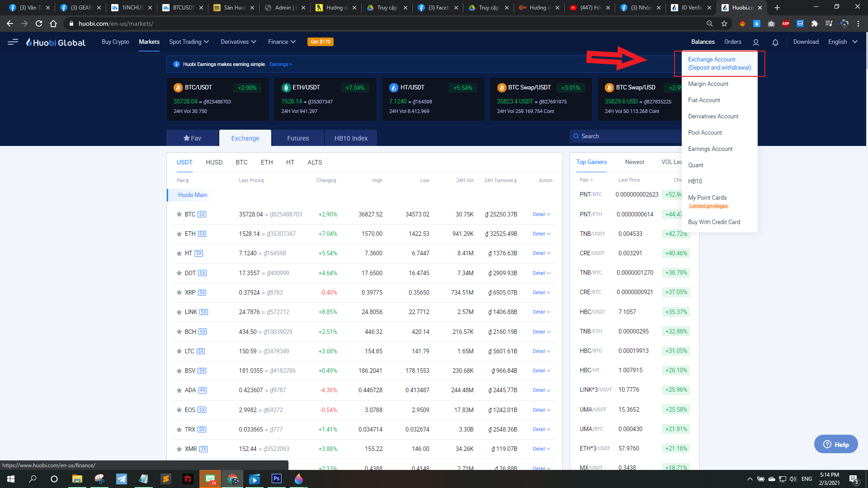
Task: Switch to the Futures tab
Action: pyautogui.click(x=298, y=138)
